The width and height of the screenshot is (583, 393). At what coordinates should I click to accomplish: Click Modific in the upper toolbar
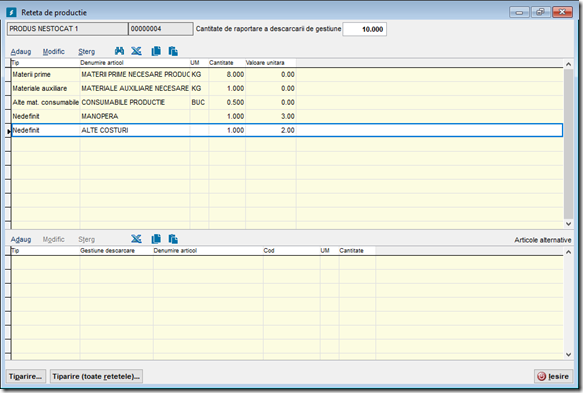tap(54, 51)
